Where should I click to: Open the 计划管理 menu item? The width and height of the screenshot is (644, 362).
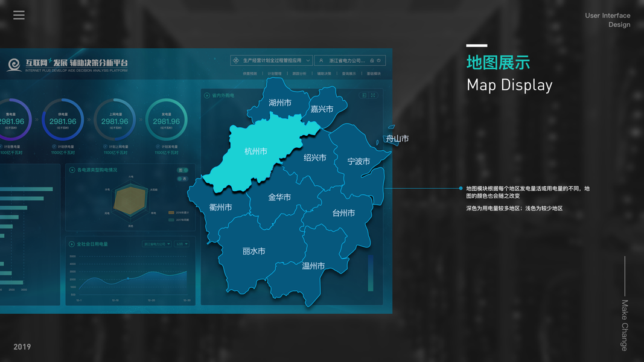(x=275, y=74)
